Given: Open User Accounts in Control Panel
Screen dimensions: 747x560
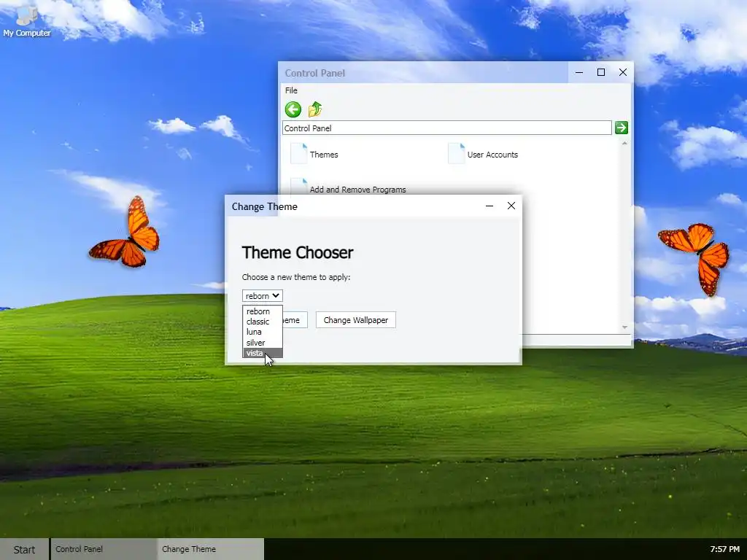Looking at the screenshot, I should (483, 155).
